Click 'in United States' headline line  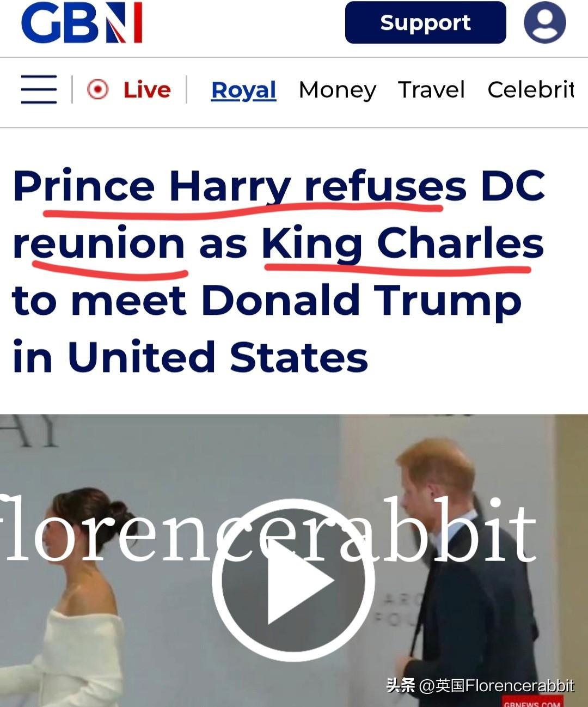tap(190, 357)
